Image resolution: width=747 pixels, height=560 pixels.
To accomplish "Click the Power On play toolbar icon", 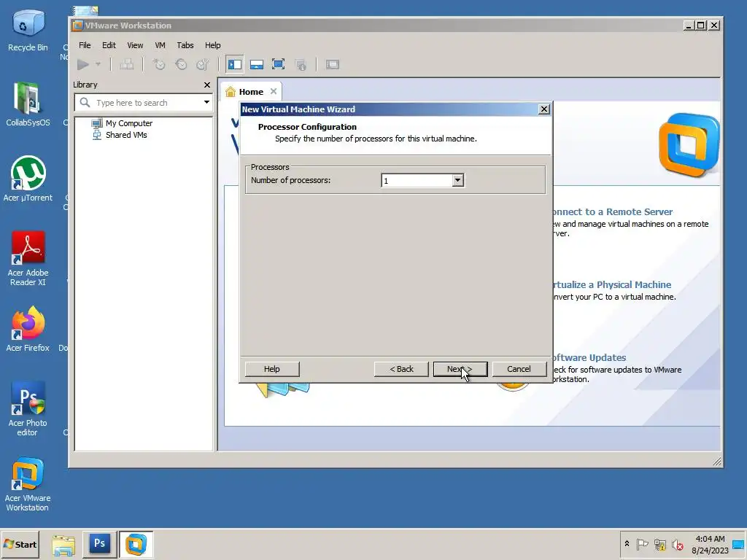I will (83, 64).
